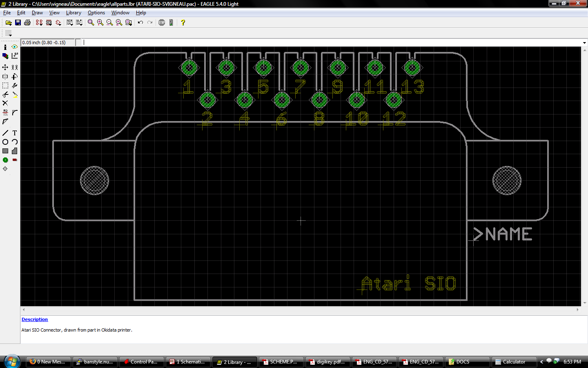This screenshot has width=588, height=368.
Task: Click the horizontal scrollbar right arrow
Action: [577, 310]
